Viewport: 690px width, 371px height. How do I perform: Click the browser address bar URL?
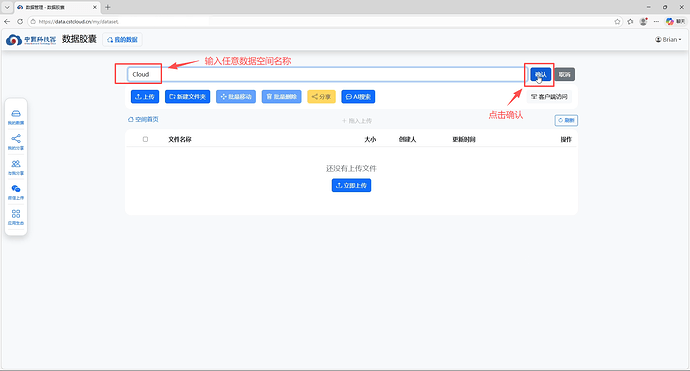coord(79,22)
